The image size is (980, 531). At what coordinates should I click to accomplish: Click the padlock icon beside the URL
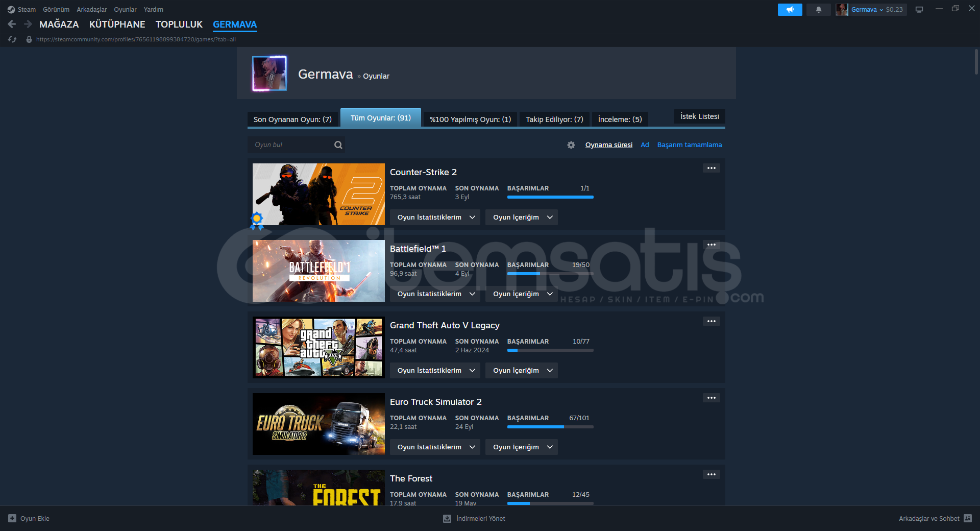click(x=29, y=39)
